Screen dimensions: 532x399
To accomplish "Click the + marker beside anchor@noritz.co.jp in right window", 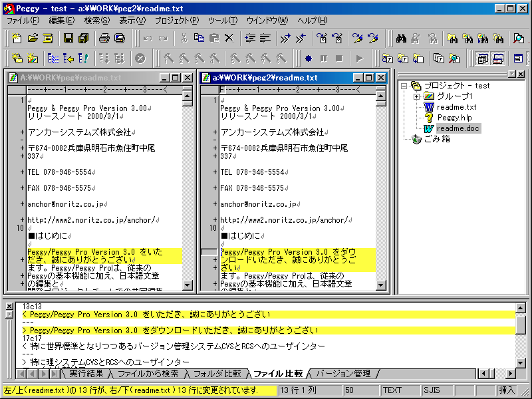I will [x=215, y=204].
